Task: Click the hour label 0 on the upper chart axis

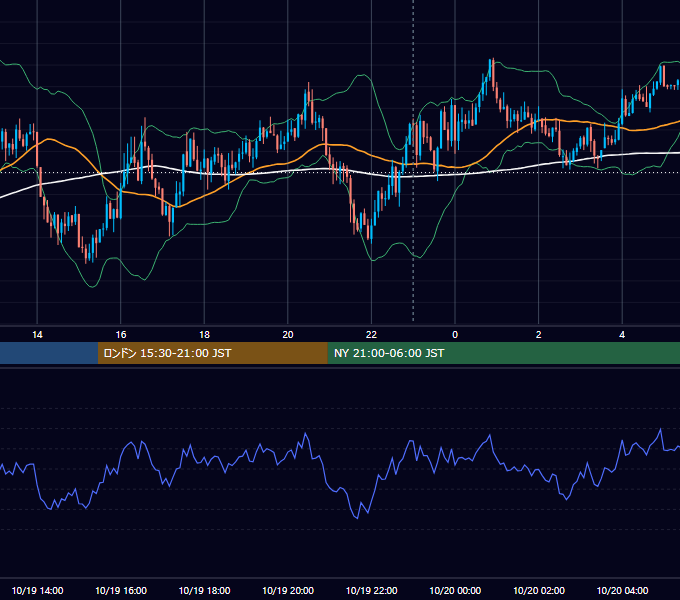Action: point(455,335)
